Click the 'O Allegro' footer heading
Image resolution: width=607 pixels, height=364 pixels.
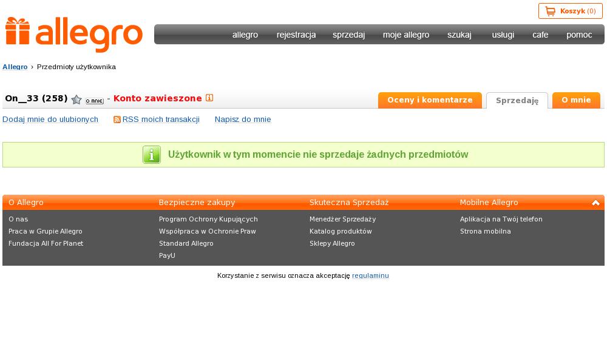coord(26,202)
